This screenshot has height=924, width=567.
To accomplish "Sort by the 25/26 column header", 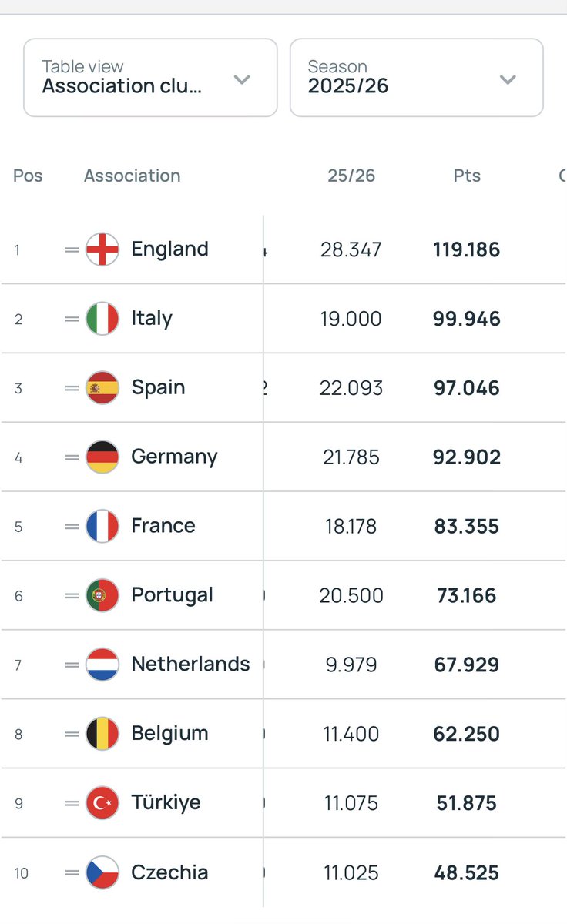I will tap(351, 176).
